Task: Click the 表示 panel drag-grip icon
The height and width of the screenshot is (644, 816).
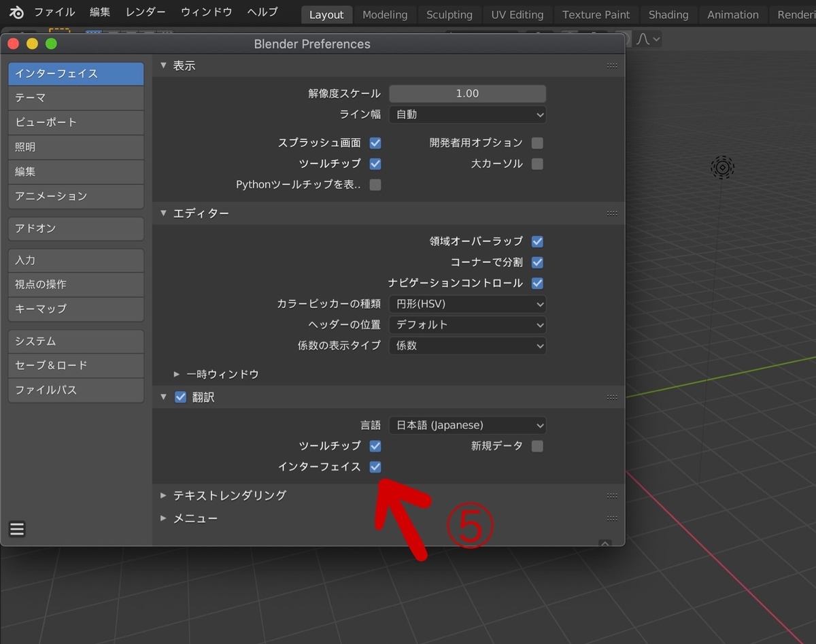Action: (612, 66)
